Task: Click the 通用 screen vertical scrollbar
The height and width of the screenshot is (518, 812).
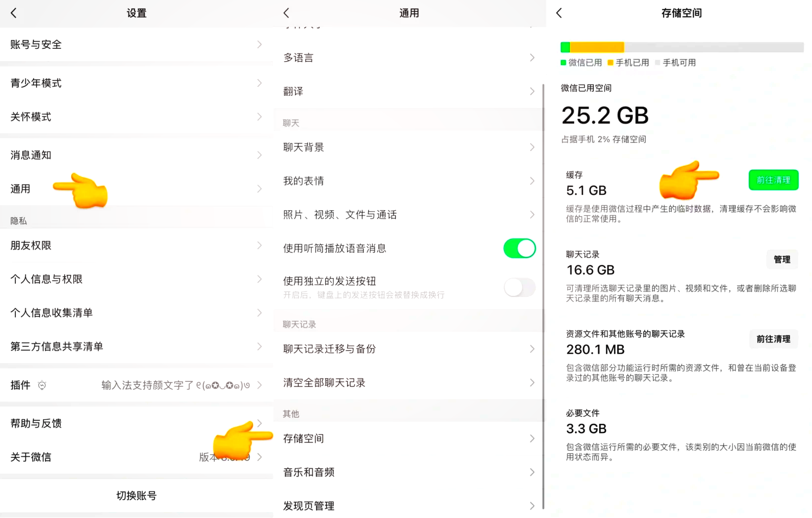Action: coord(543,296)
